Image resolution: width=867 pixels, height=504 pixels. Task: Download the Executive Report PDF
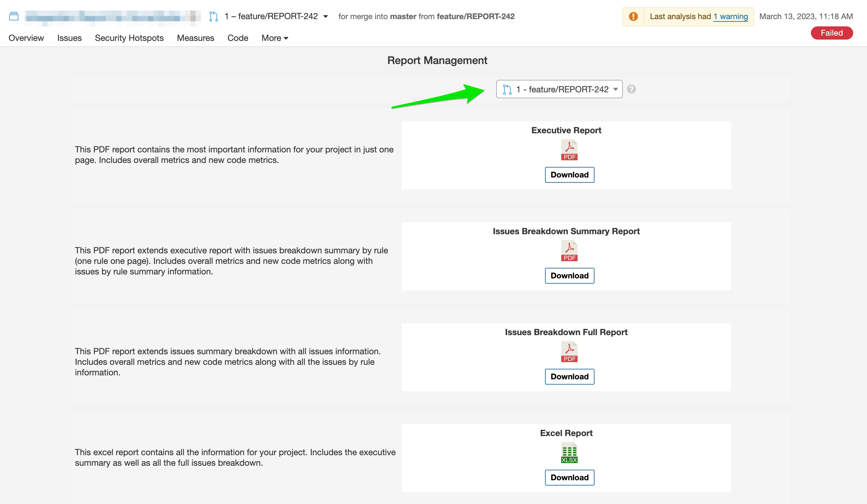(x=568, y=174)
